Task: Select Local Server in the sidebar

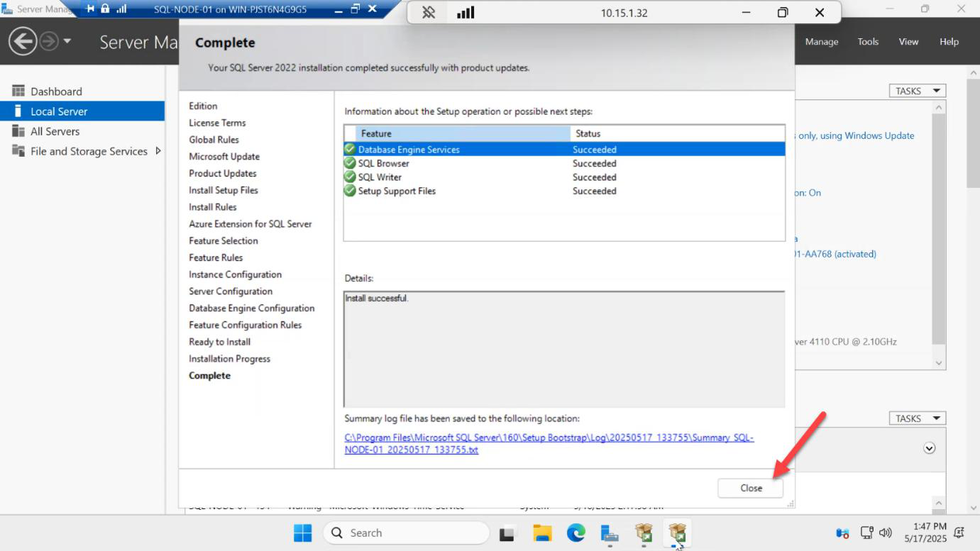Action: coord(82,111)
